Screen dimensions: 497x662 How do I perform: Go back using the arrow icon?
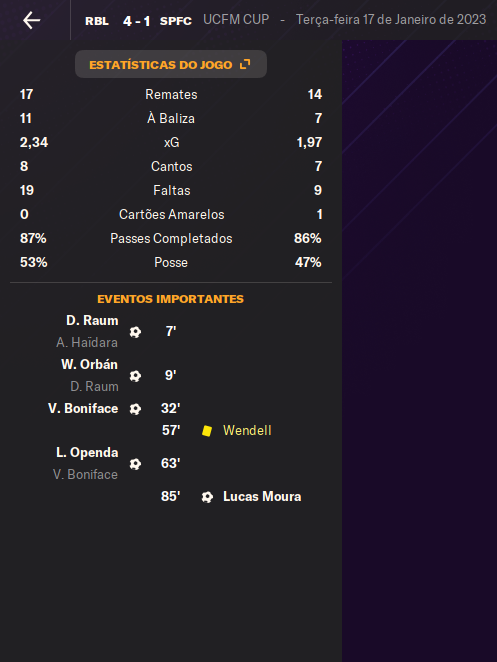(x=32, y=20)
